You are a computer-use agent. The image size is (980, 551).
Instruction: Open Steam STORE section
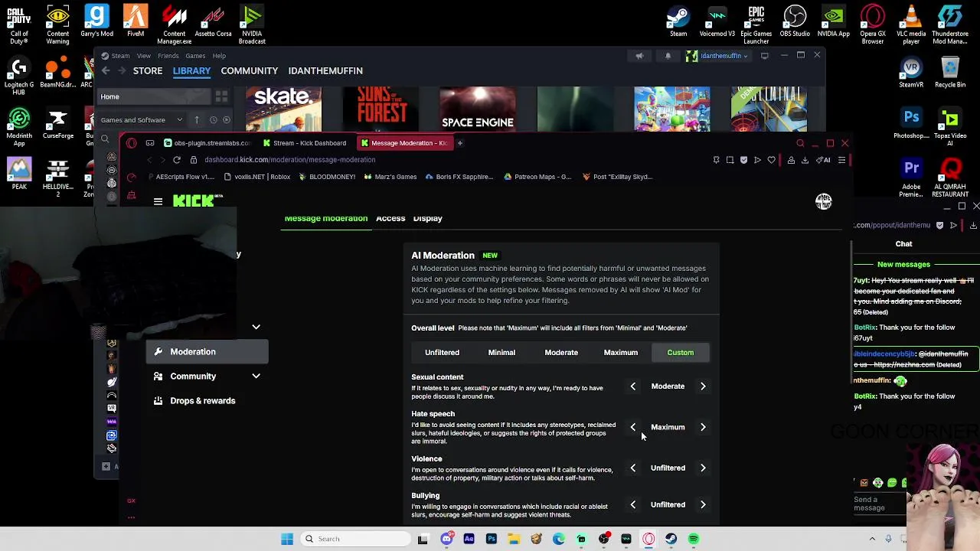148,70
